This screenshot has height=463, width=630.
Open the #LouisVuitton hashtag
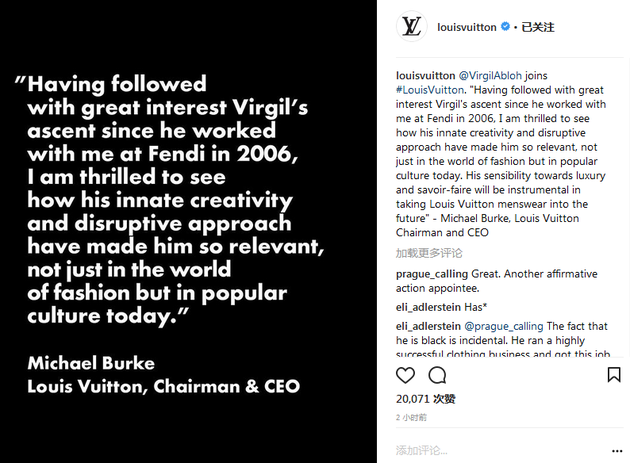point(430,90)
